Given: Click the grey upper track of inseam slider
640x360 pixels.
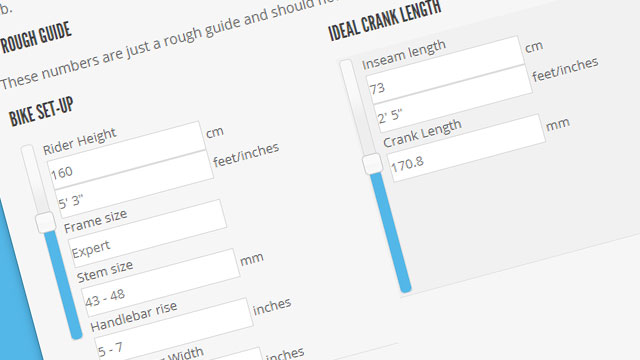Looking at the screenshot, I should pyautogui.click(x=355, y=107).
